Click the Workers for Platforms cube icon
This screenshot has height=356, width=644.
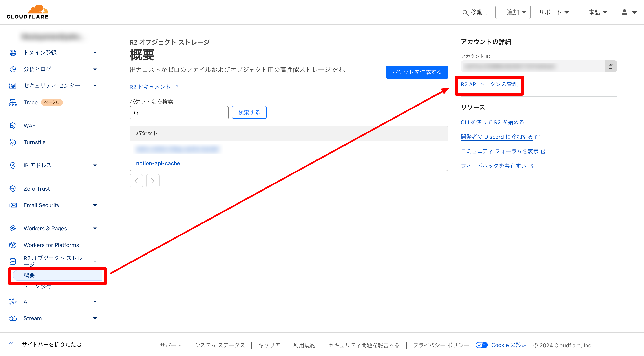pos(13,245)
